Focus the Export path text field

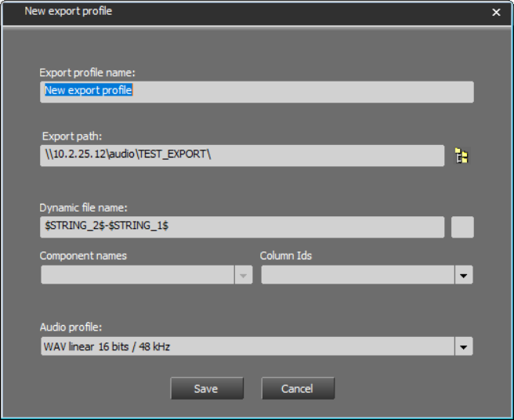coord(241,155)
